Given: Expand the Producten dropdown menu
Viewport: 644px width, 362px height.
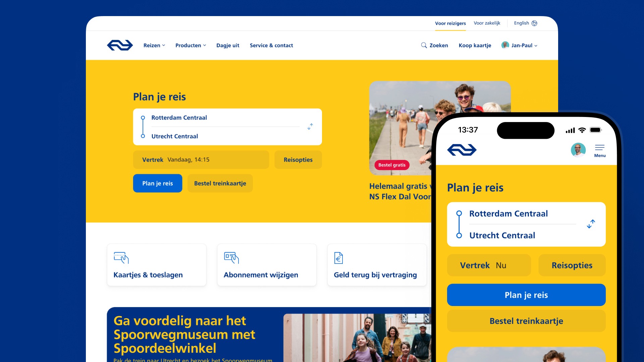Looking at the screenshot, I should click(191, 45).
